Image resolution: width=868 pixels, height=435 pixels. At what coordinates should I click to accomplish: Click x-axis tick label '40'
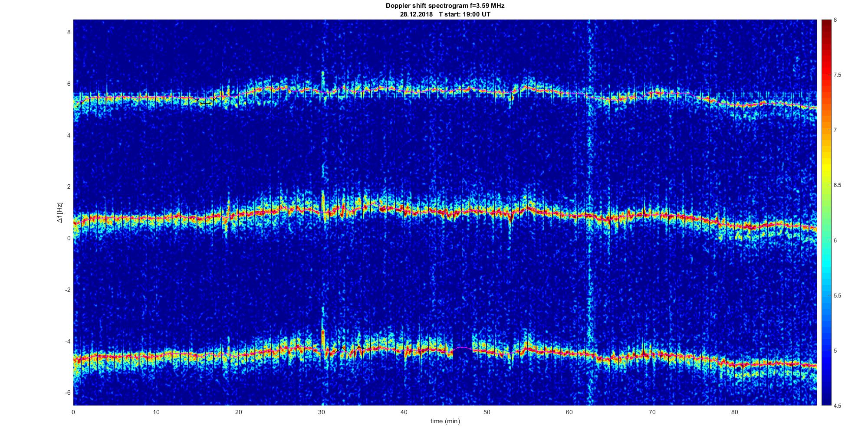tap(404, 412)
